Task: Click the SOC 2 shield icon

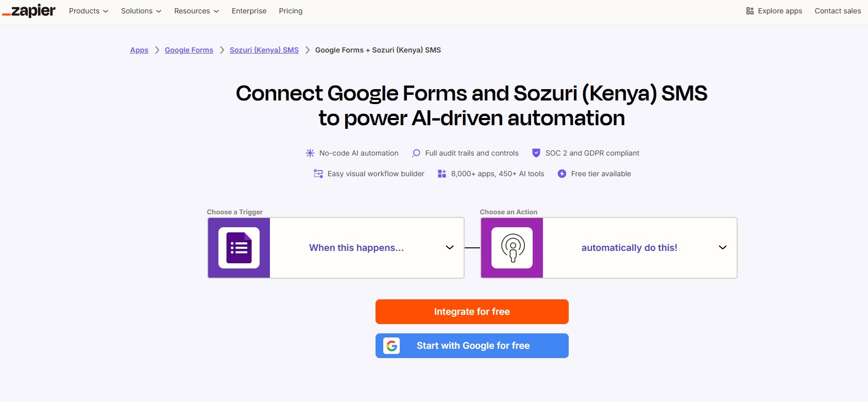Action: point(536,153)
